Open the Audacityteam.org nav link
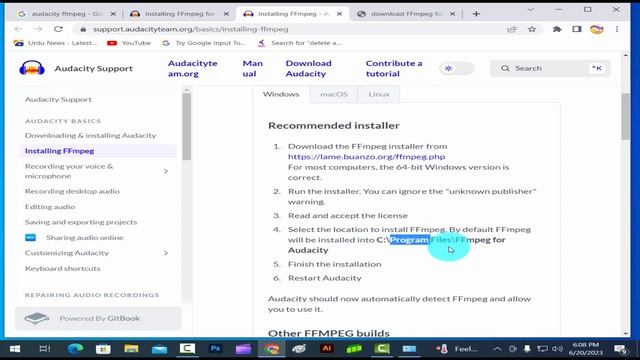640x360 pixels. 193,68
